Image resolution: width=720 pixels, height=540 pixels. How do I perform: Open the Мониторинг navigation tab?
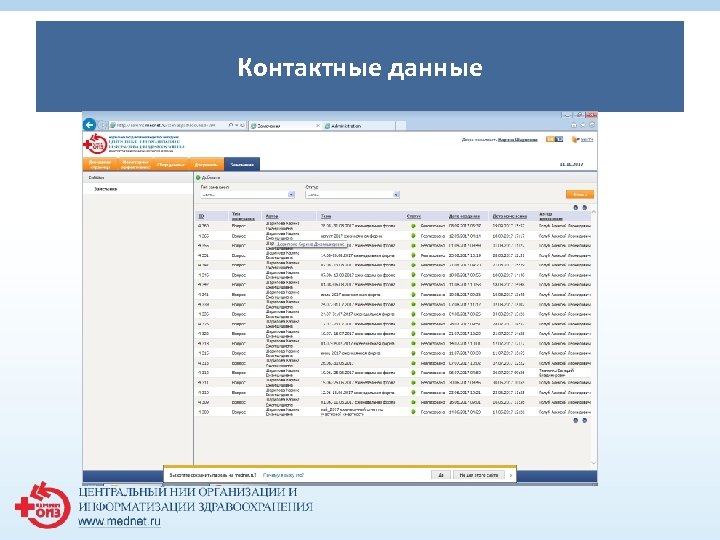(x=135, y=164)
